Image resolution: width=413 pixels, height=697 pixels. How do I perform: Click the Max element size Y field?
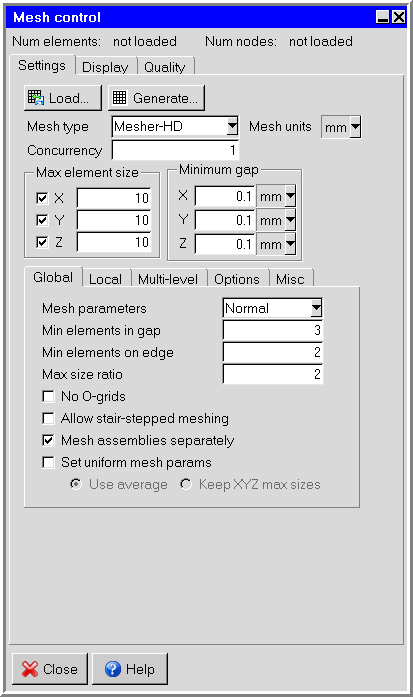(113, 220)
